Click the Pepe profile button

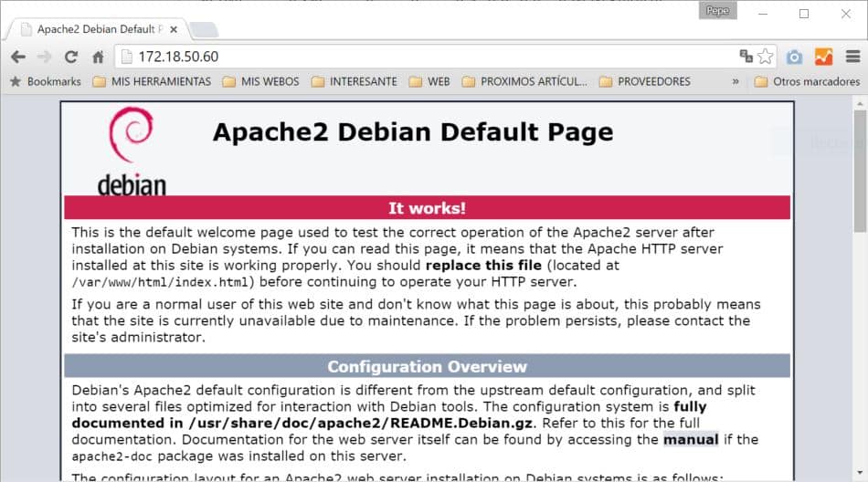(x=717, y=11)
